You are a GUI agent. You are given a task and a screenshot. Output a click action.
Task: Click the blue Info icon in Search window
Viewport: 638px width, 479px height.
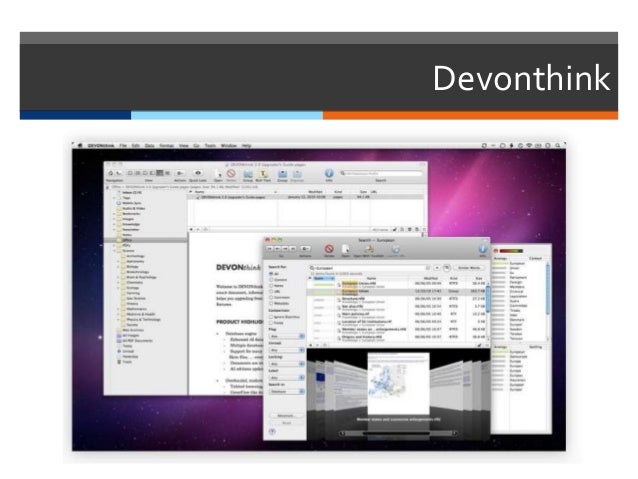pos(483,249)
